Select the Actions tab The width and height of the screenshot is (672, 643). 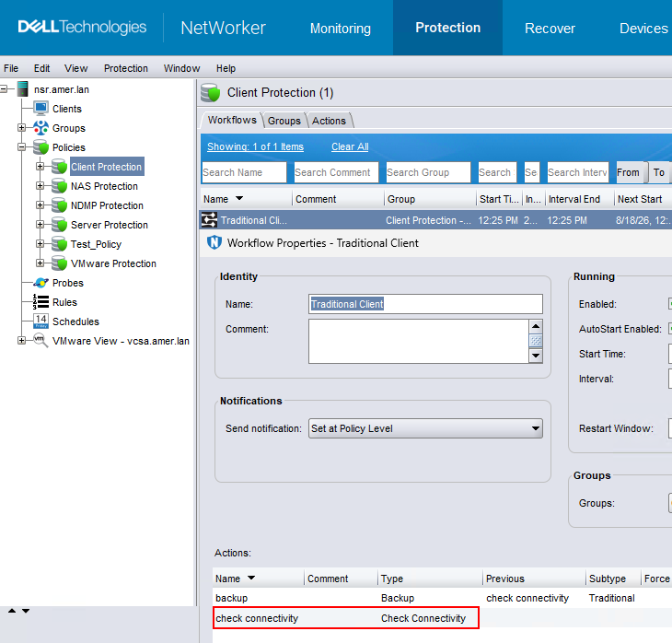[329, 121]
